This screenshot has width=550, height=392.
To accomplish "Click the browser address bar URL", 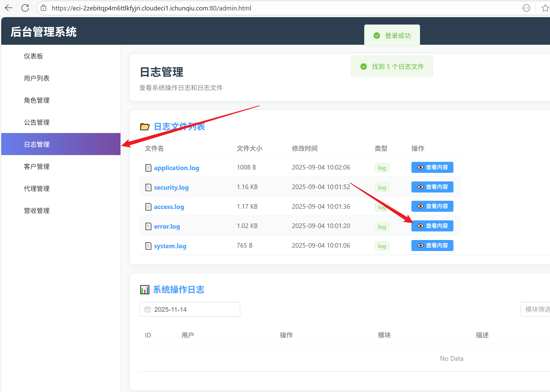I will coord(151,8).
